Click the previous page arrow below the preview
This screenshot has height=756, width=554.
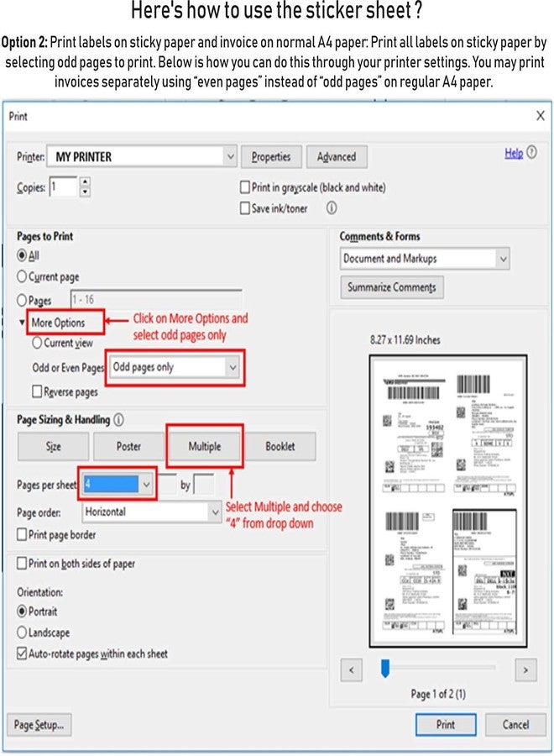pyautogui.click(x=351, y=669)
